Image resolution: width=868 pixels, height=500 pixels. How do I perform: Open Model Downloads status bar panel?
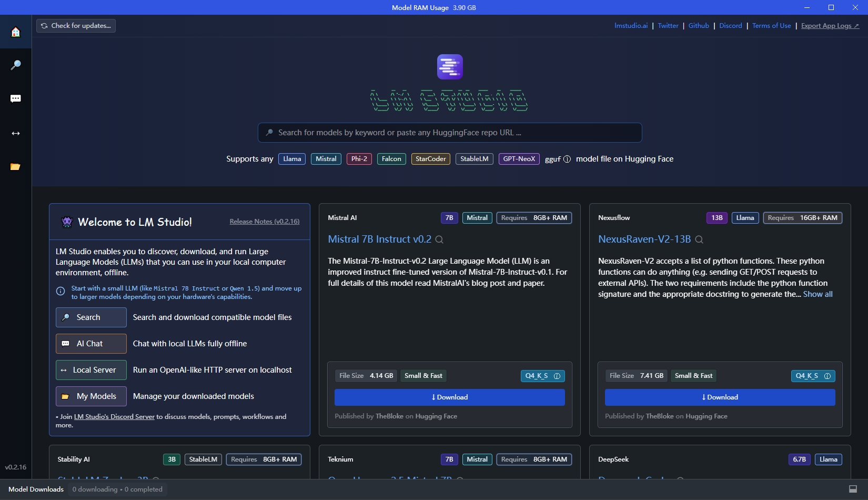click(36, 489)
